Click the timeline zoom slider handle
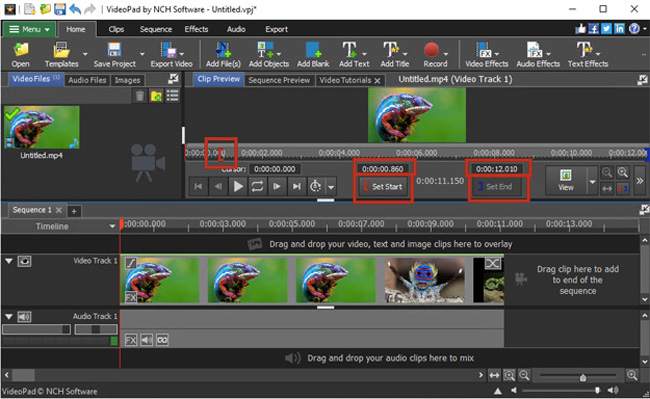Image resolution: width=650 pixels, height=399 pixels. tap(583, 377)
